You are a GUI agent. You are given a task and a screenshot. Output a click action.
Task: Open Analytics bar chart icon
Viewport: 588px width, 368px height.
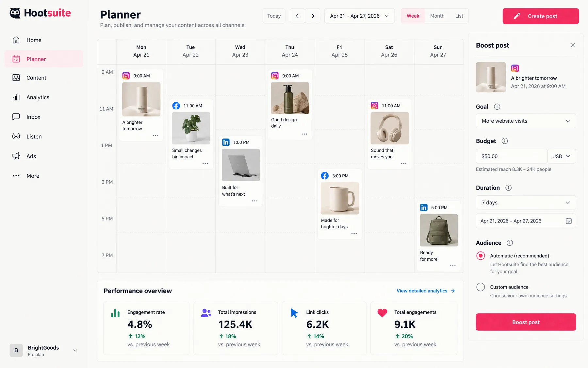(x=16, y=97)
